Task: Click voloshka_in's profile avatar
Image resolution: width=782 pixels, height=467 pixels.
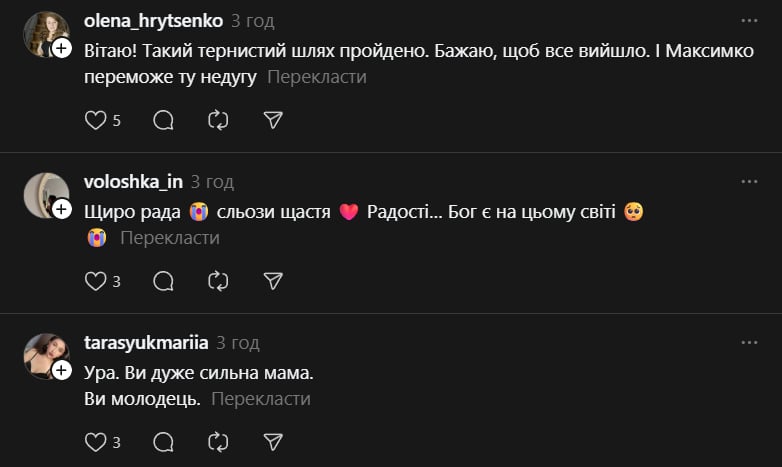Action: point(44,194)
